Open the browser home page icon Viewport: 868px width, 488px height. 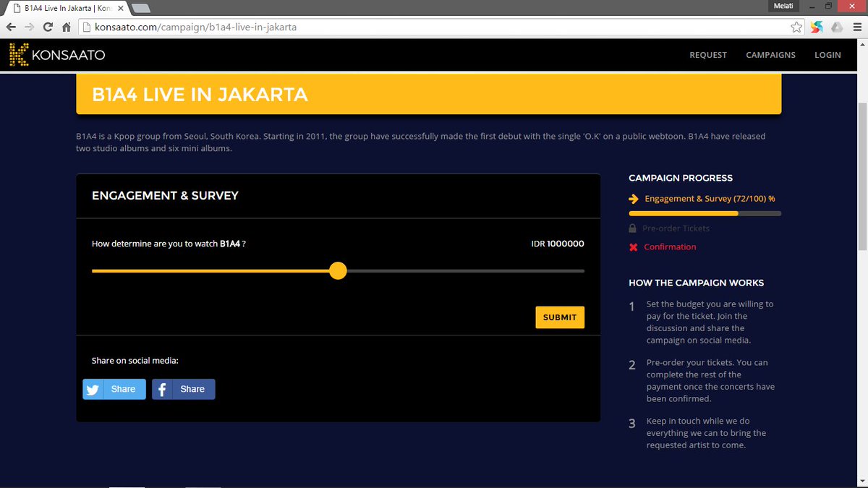[66, 27]
